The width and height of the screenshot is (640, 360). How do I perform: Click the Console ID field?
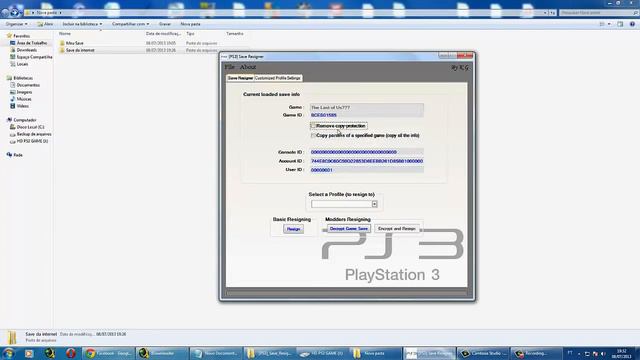point(366,152)
